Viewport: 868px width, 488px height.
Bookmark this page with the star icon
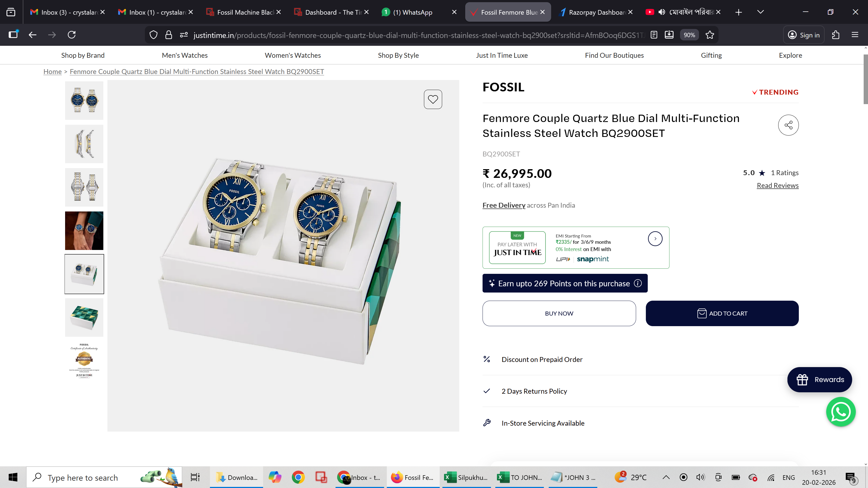click(710, 35)
